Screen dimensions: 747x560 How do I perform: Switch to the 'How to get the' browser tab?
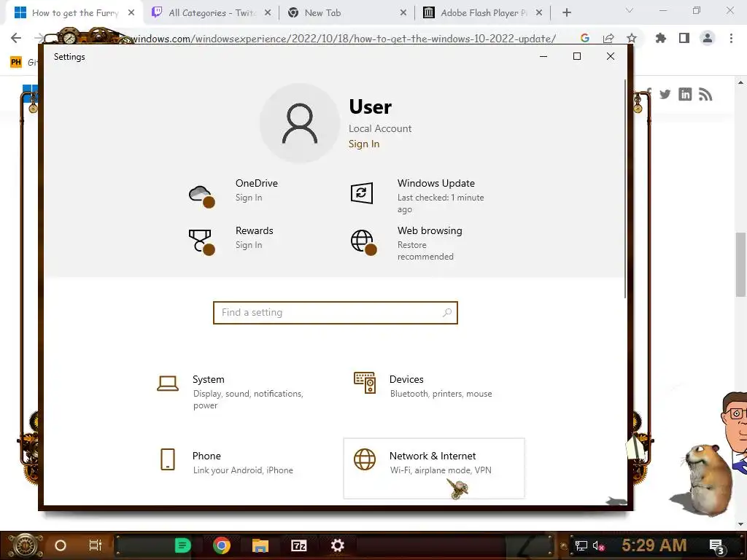(x=75, y=13)
